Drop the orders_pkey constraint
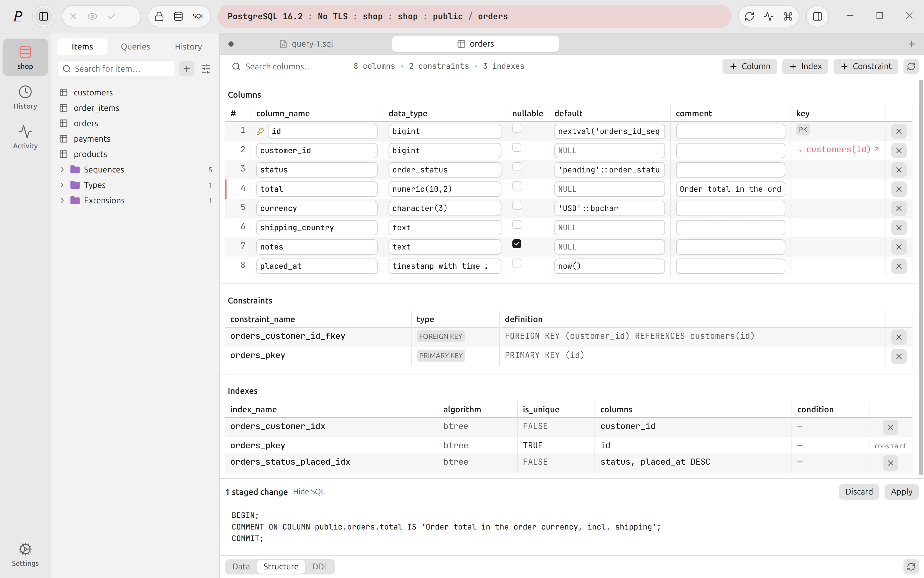 [899, 356]
